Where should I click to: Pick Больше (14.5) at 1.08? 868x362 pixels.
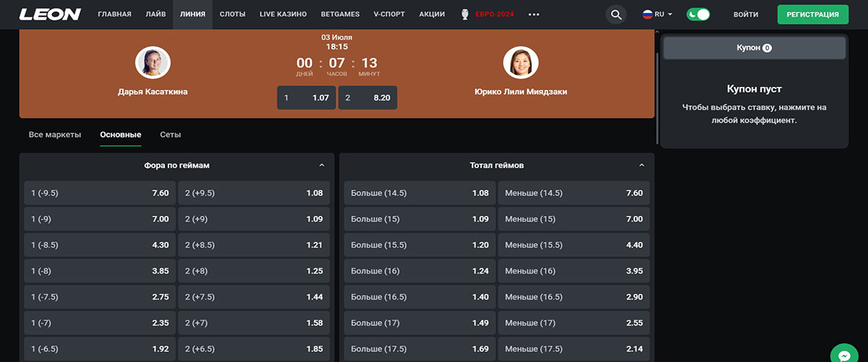point(420,193)
